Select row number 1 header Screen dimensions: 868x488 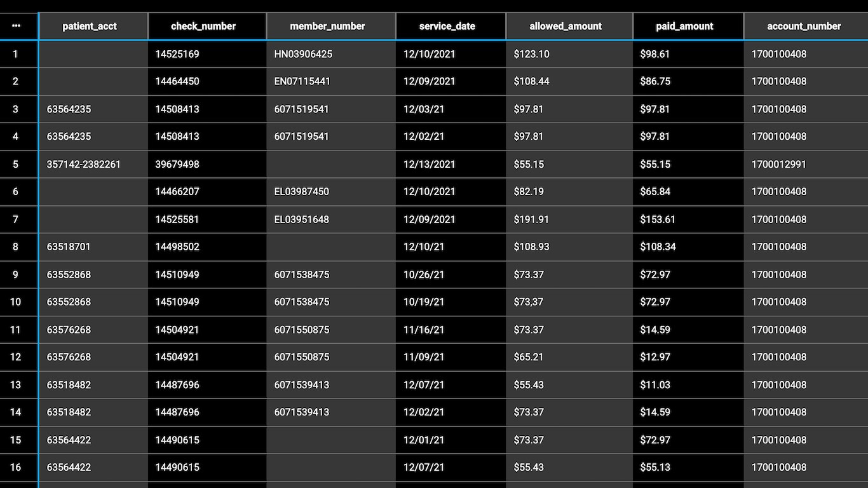(x=15, y=54)
